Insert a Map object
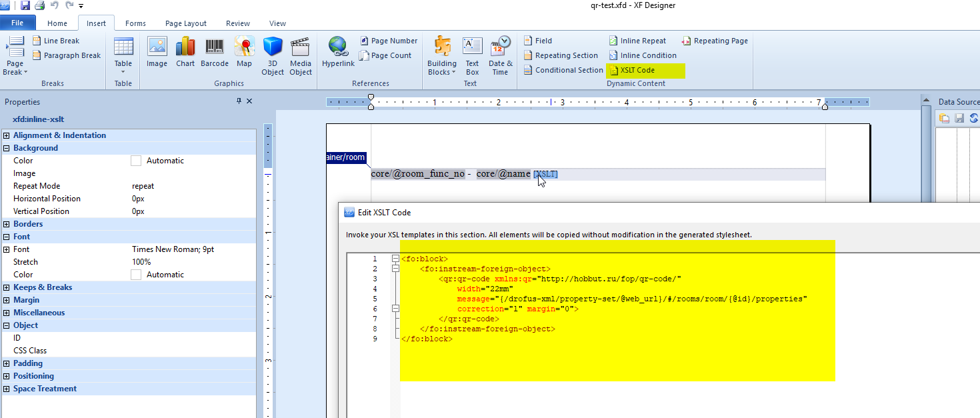 244,53
